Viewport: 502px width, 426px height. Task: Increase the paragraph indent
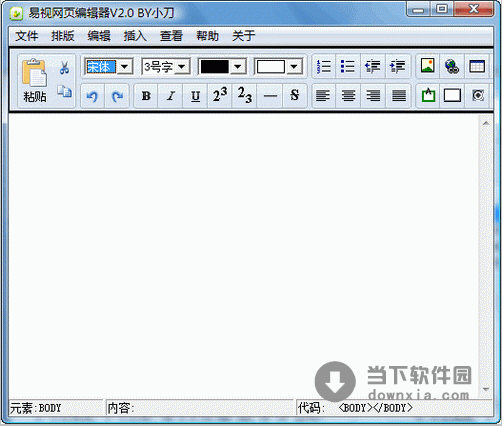[x=398, y=67]
